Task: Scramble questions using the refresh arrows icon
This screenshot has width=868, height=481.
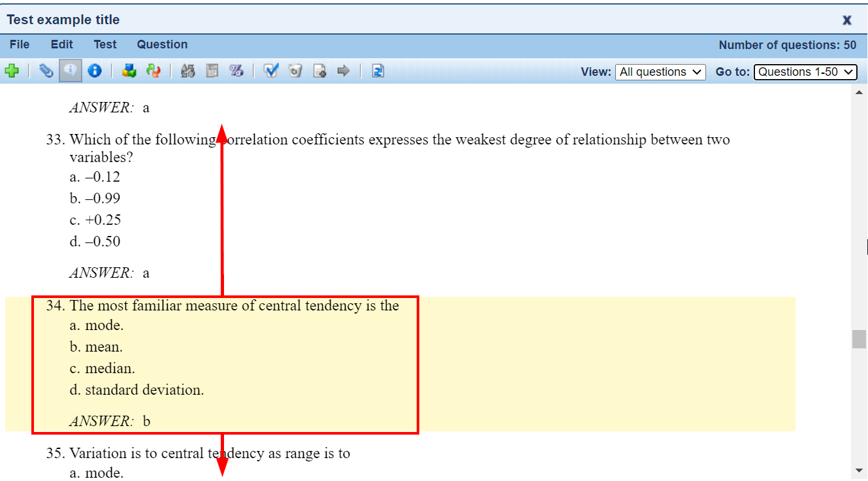Action: (153, 71)
